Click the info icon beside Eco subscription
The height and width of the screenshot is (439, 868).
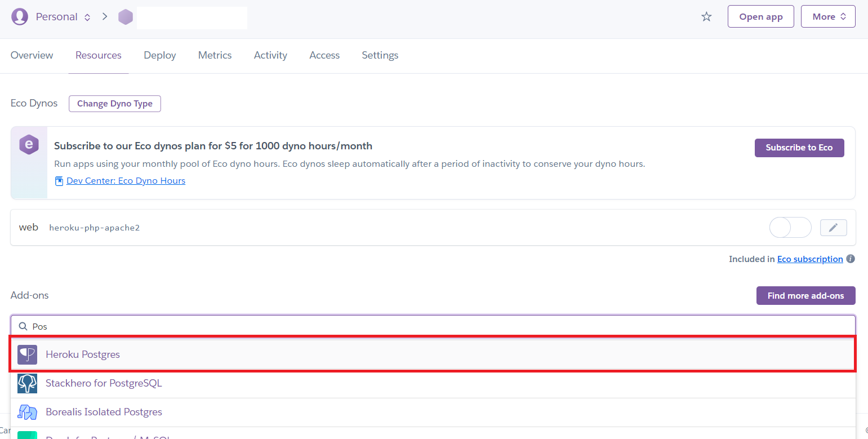(851, 259)
